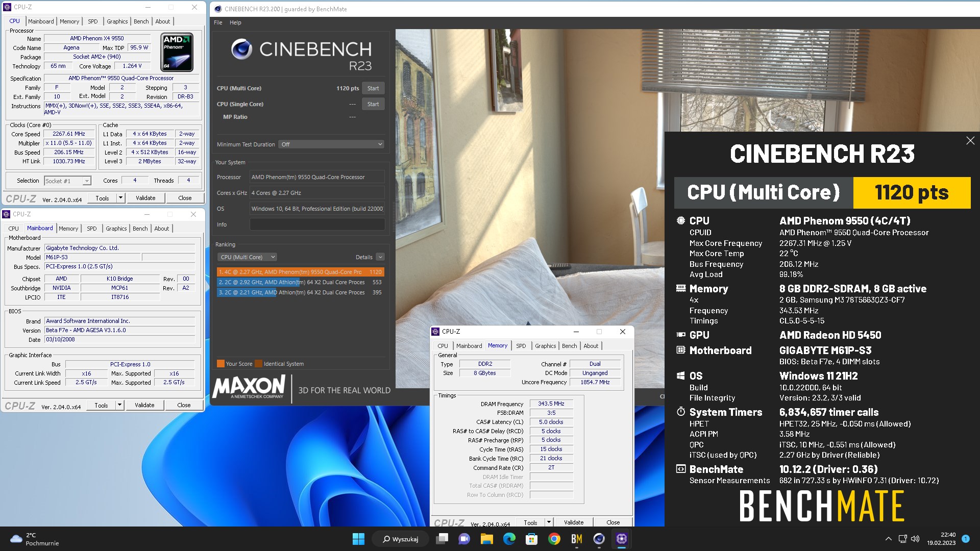Switch to BenchMate on the taskbar

coord(577,539)
